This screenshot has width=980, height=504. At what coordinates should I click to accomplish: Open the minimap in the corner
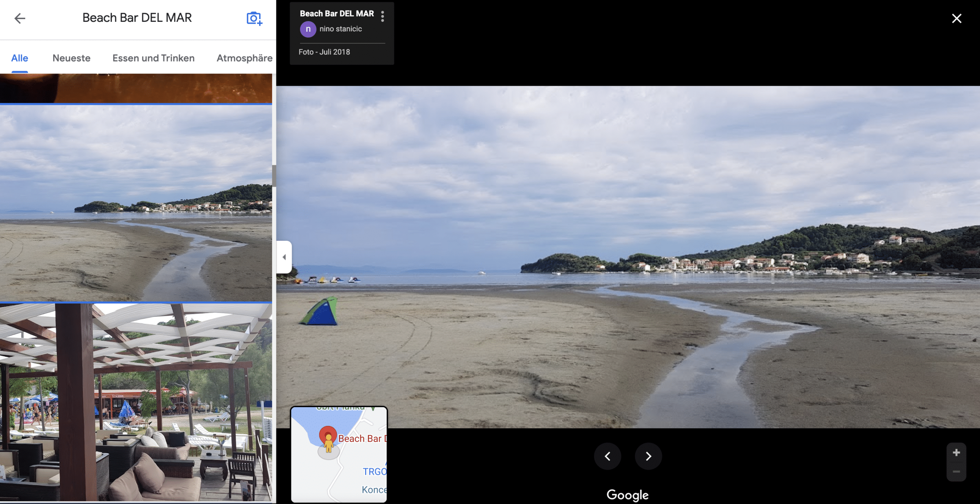click(x=339, y=455)
